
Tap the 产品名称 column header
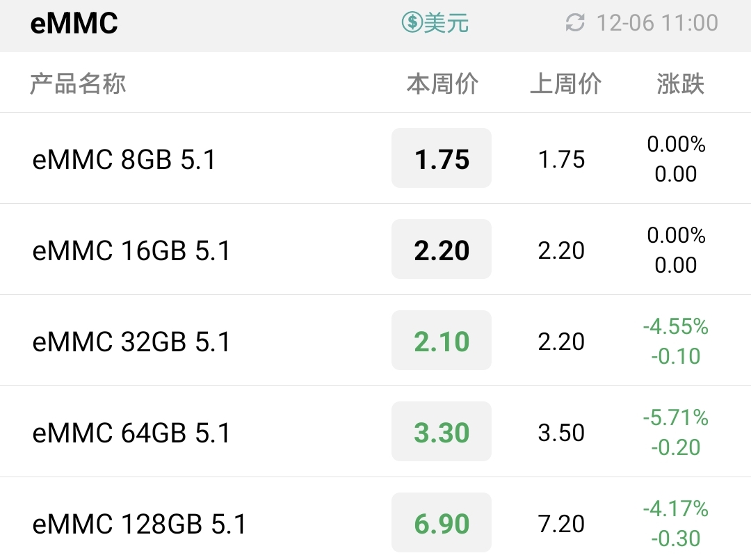coord(78,84)
